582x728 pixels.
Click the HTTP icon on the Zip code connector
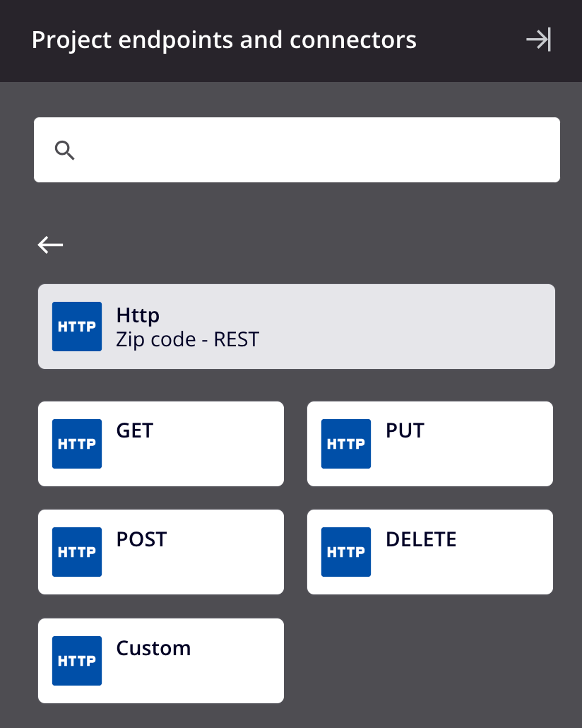[77, 327]
